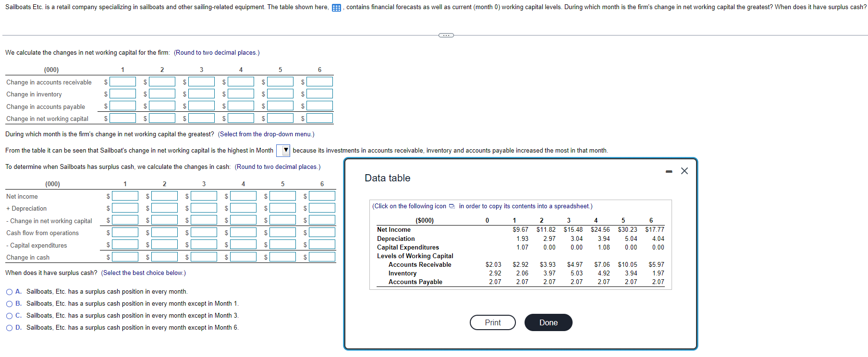Click Change in net working capital month 1 field, first table
This screenshot has height=357, width=868.
[123, 118]
